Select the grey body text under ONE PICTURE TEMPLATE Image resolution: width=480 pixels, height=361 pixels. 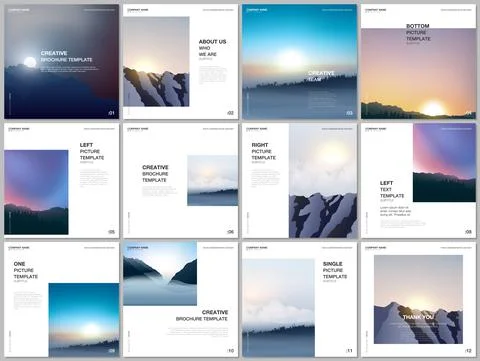[28, 301]
